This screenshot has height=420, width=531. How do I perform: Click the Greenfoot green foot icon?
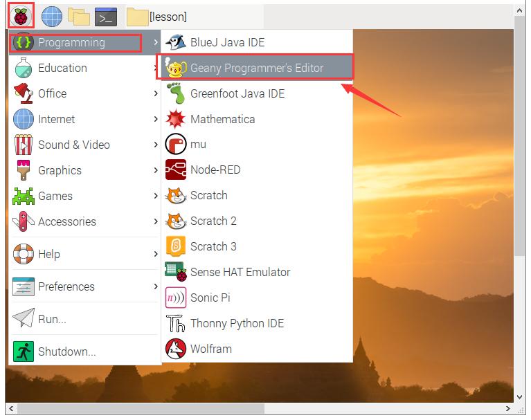click(x=176, y=93)
